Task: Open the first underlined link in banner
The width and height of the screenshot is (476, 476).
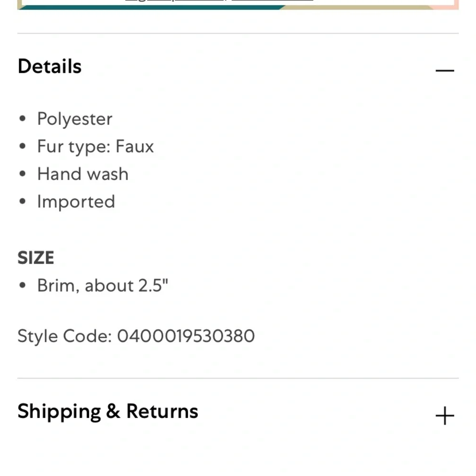Action: pos(175,1)
